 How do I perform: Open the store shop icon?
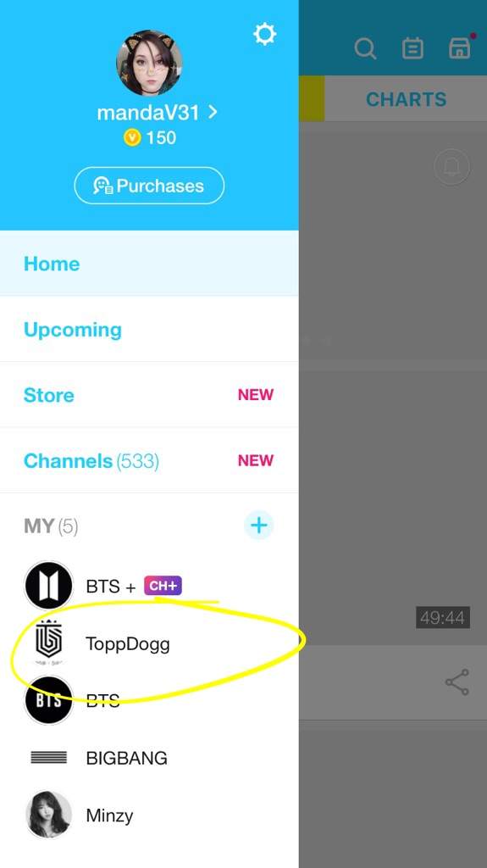click(460, 48)
